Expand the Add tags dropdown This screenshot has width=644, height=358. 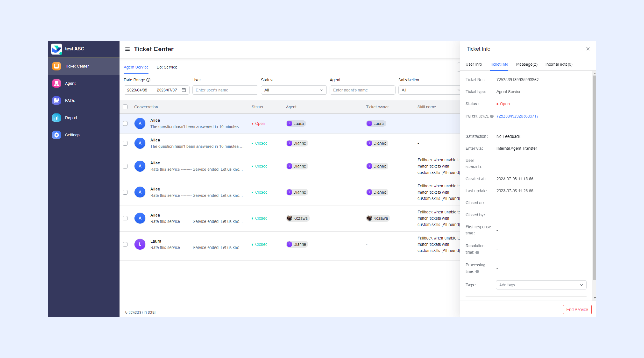click(541, 285)
